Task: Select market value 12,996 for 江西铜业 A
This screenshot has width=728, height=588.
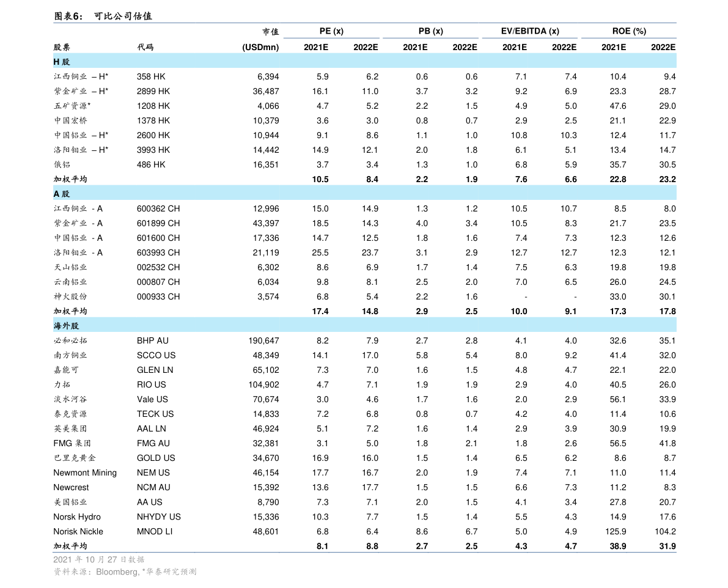Action: point(265,209)
